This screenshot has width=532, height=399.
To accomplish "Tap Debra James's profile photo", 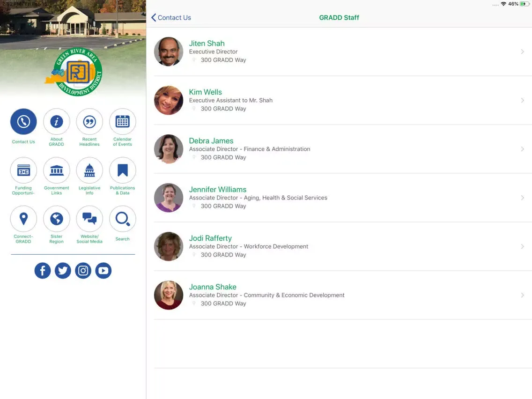I will click(169, 149).
